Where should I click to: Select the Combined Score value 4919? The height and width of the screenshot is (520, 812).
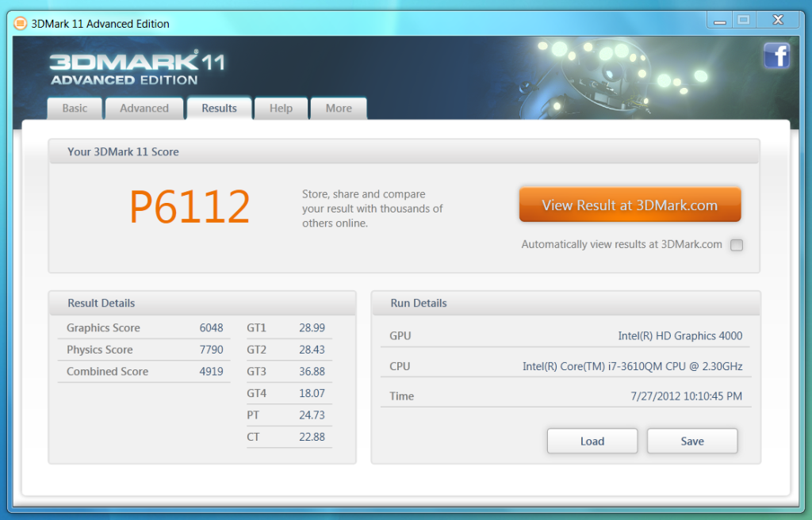[x=211, y=371]
